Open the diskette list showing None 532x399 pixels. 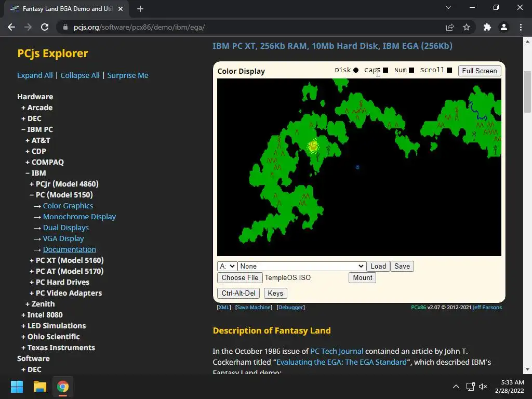click(x=302, y=266)
